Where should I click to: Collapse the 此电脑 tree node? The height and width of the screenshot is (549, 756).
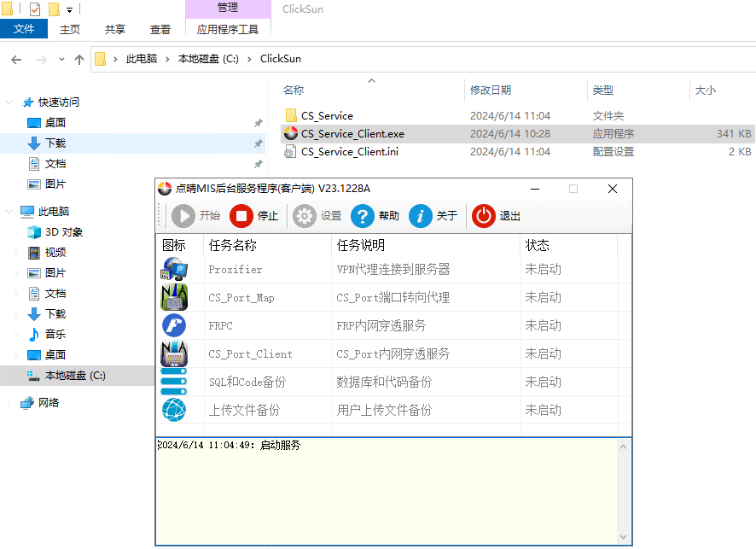coord(9,212)
